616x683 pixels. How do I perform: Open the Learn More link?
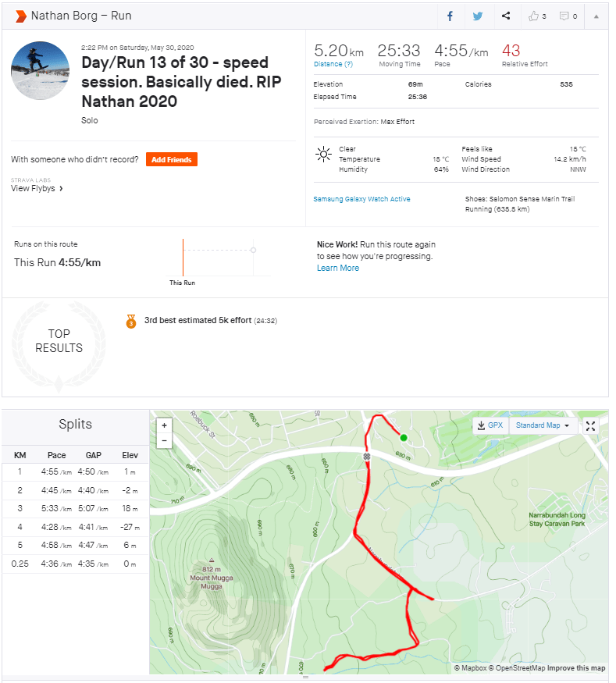[338, 268]
